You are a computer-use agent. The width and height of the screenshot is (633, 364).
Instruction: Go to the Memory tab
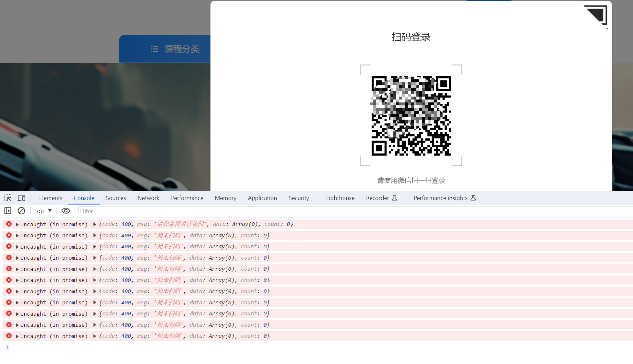pyautogui.click(x=225, y=198)
